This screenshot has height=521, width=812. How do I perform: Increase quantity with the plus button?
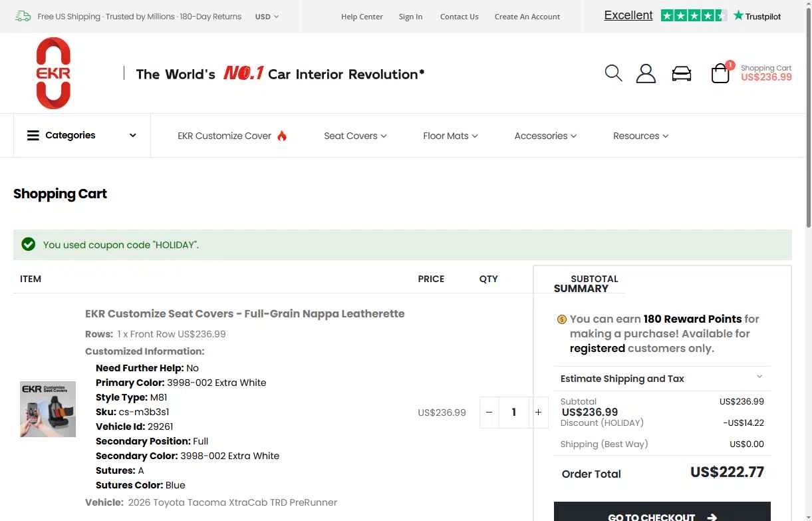pos(538,413)
